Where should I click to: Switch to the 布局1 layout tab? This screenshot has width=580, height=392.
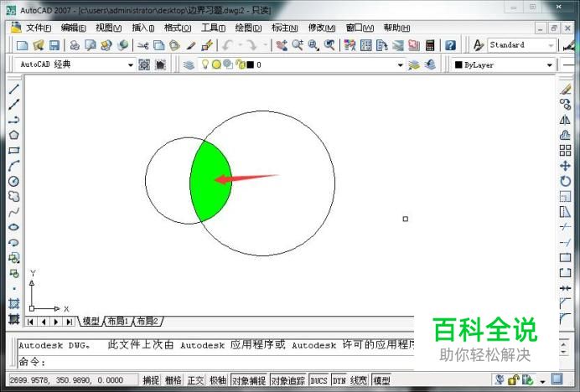coord(117,321)
